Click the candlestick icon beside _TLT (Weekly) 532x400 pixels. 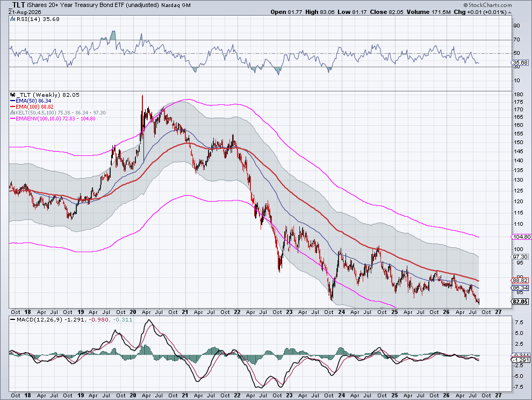point(12,95)
